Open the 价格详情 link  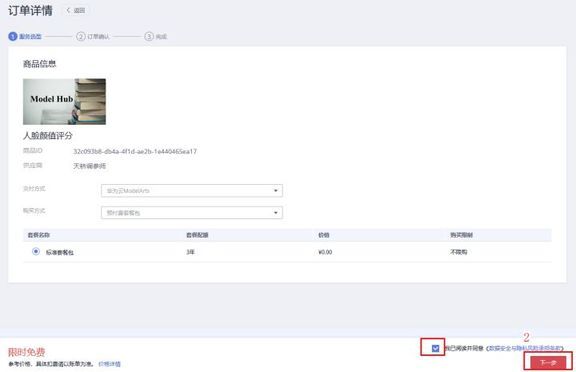tap(109, 364)
